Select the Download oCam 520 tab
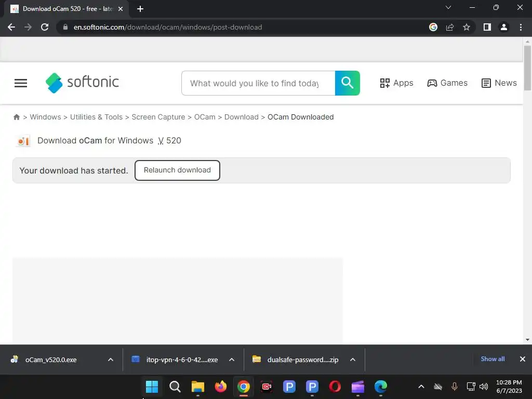 coord(66,9)
